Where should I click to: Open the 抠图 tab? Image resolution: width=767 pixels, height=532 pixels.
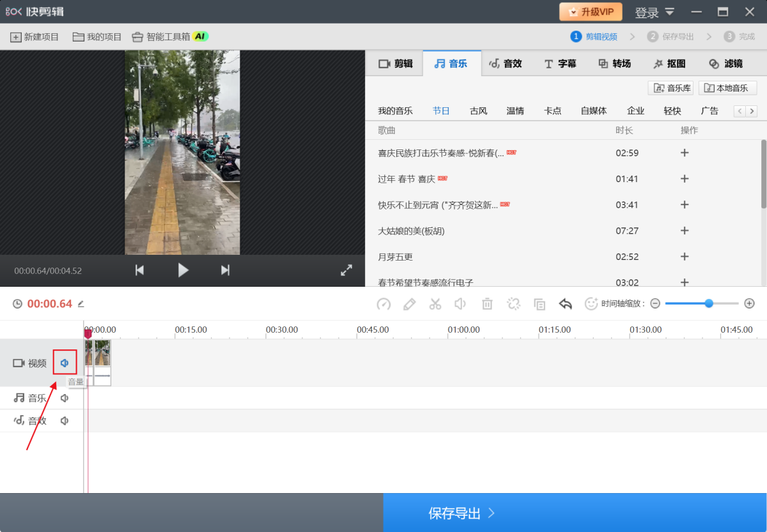(x=669, y=63)
